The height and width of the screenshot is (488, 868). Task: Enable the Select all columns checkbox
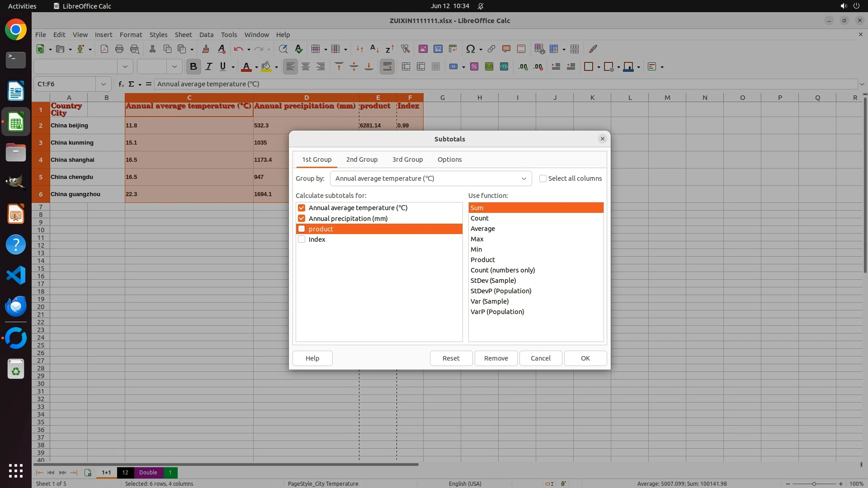click(x=543, y=178)
